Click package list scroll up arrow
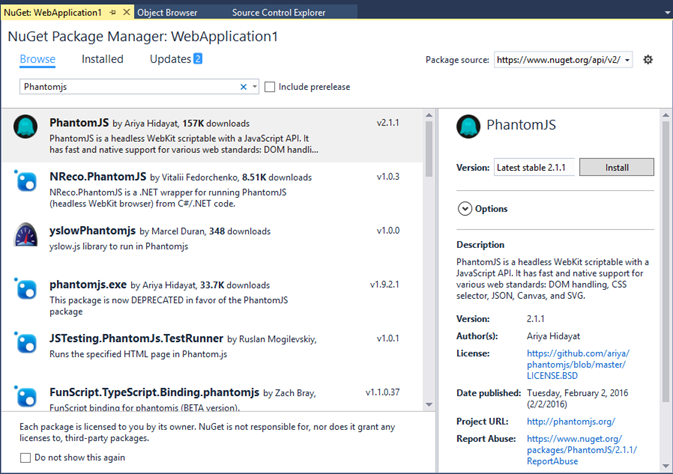This screenshot has height=474, width=673. click(x=429, y=115)
